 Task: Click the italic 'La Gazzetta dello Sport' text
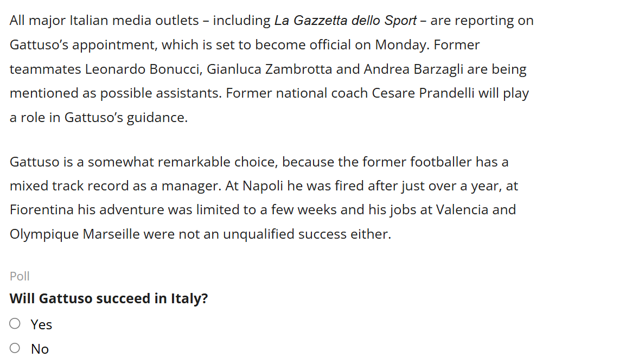(x=346, y=21)
